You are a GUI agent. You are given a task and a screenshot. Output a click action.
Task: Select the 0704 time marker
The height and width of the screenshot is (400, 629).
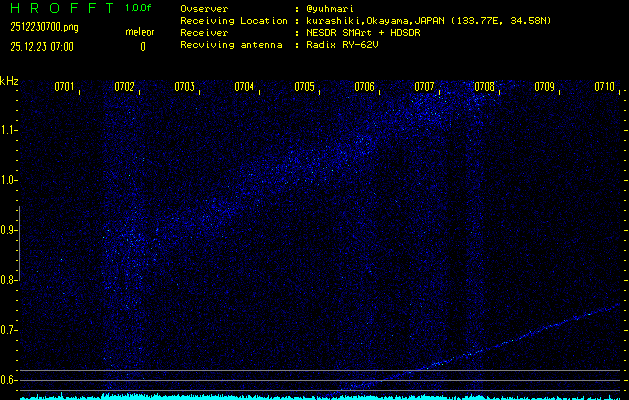pos(244,87)
